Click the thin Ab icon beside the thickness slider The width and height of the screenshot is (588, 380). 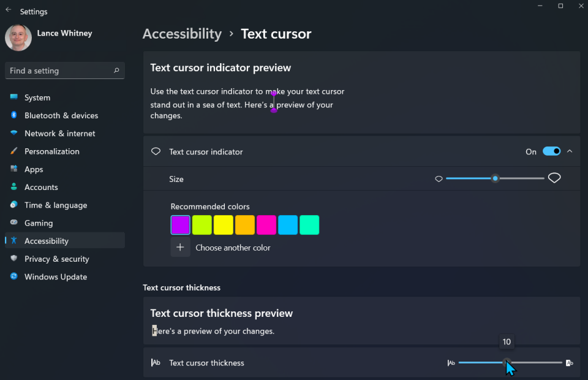pos(451,362)
